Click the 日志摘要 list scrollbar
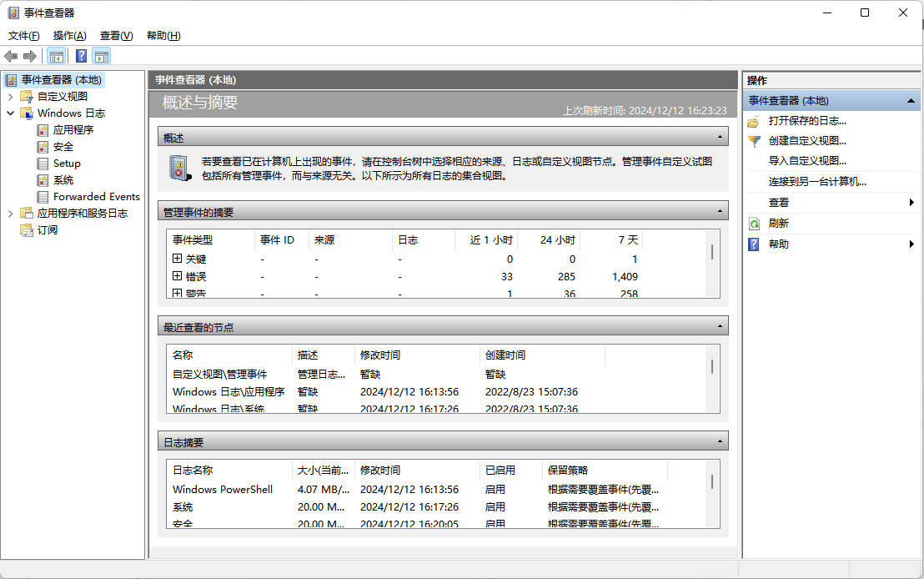This screenshot has width=924, height=579. point(712,481)
